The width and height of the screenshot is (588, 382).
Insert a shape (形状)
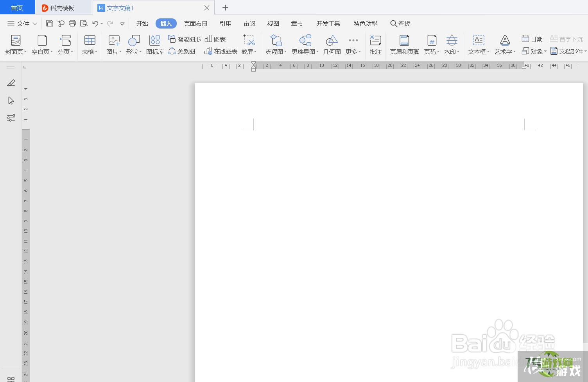[x=134, y=45]
